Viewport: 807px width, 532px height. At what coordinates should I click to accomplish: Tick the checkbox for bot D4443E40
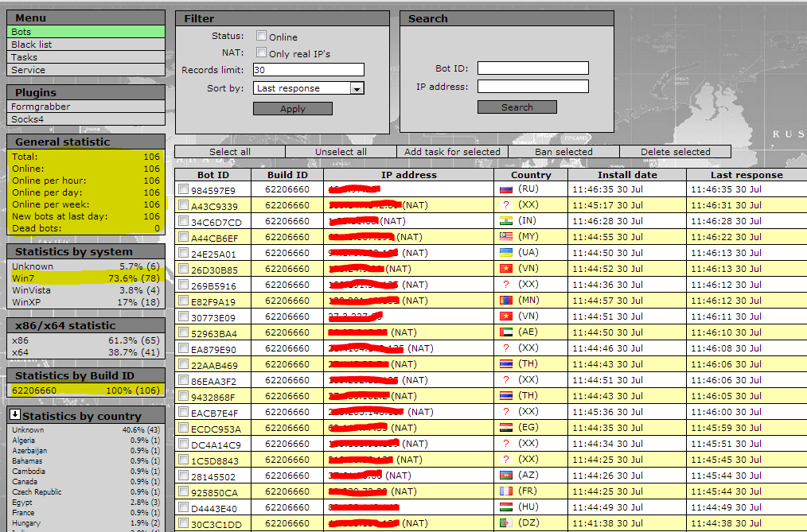(183, 507)
